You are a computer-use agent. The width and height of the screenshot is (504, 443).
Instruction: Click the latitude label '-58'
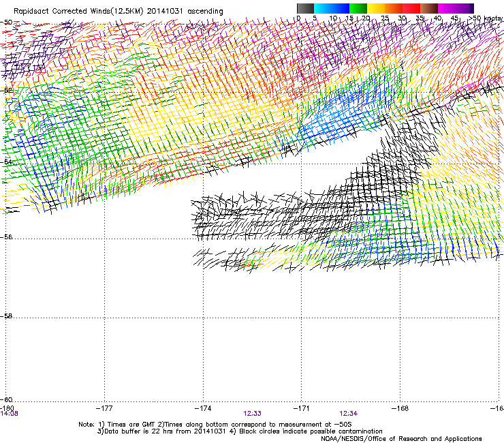click(x=6, y=316)
